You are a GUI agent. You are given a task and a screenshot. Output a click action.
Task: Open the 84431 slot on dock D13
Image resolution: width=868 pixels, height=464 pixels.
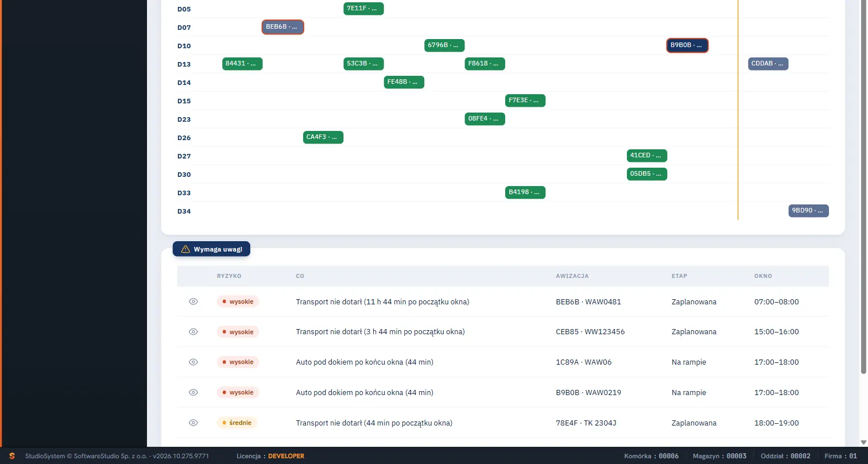tap(242, 64)
